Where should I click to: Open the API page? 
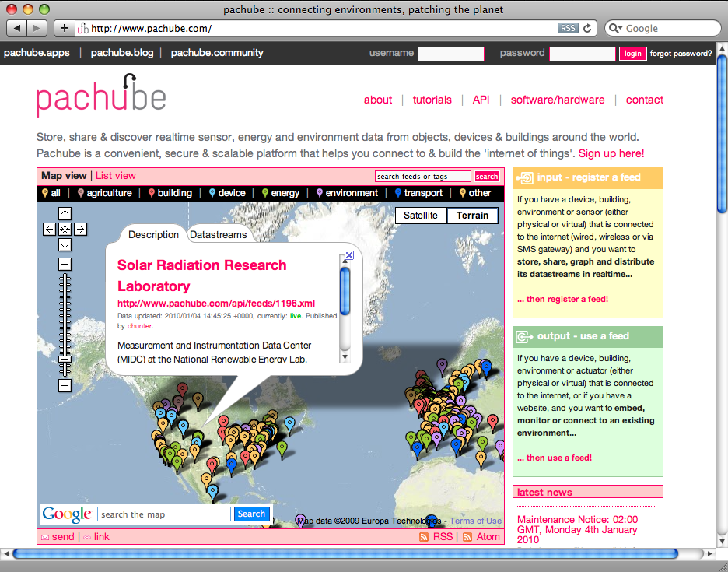coord(481,100)
